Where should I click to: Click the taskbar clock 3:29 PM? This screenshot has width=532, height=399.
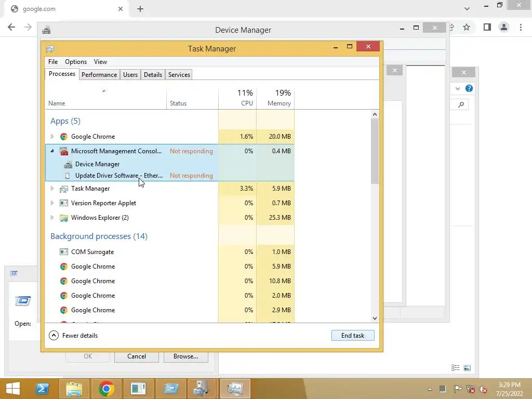tap(509, 385)
